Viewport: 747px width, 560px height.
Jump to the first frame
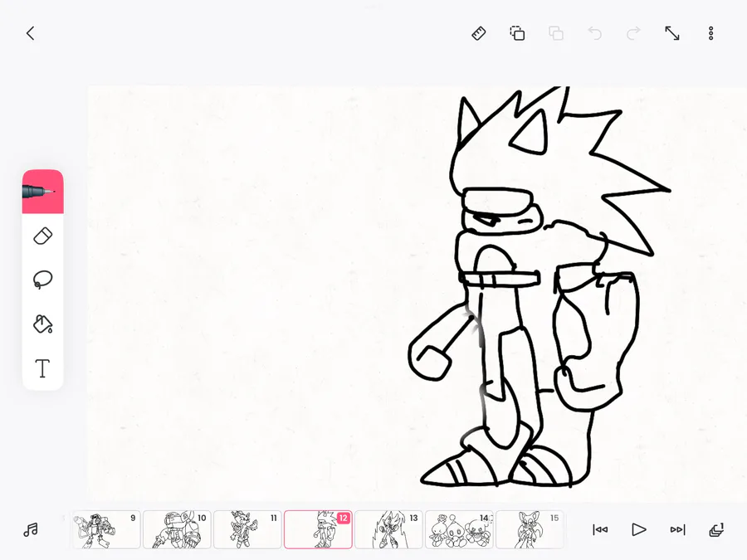coord(600,529)
